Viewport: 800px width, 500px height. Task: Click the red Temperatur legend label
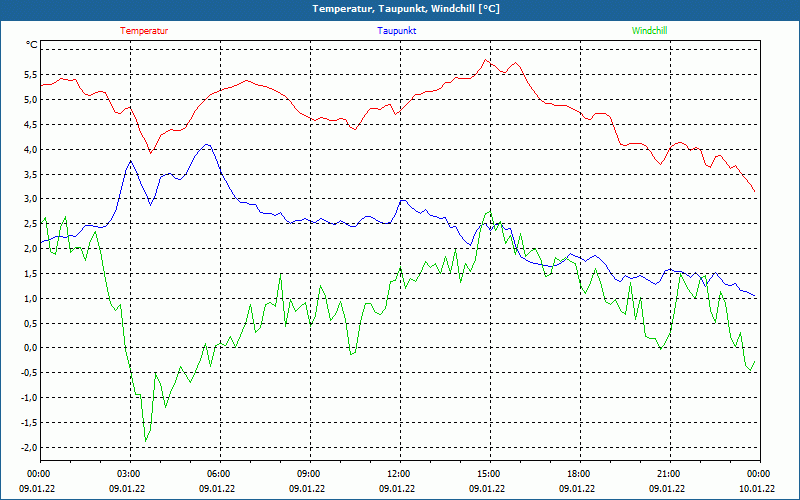click(144, 31)
